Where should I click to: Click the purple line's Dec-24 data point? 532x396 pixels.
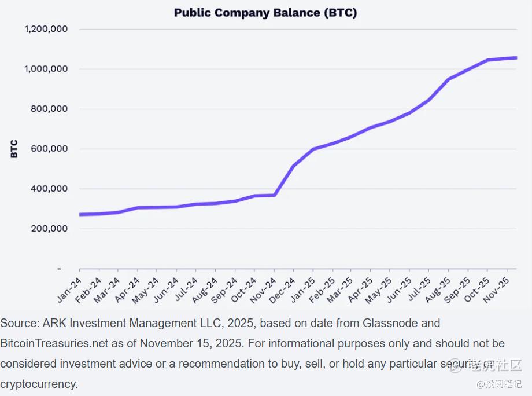coord(294,166)
